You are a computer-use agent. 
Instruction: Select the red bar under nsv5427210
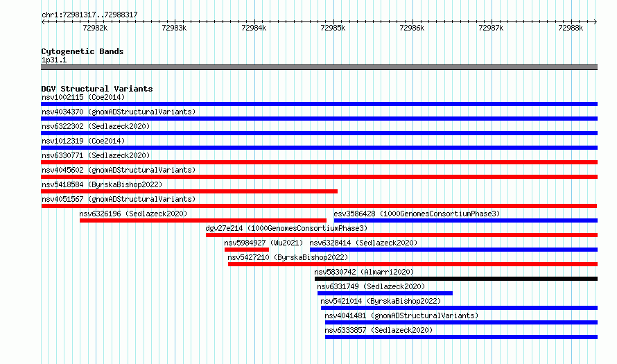[412, 264]
